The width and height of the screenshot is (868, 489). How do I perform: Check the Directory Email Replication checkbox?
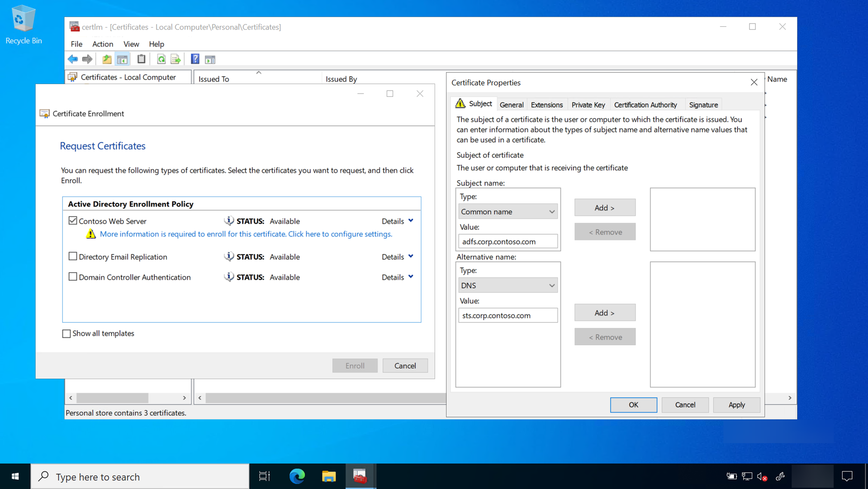pos(73,256)
